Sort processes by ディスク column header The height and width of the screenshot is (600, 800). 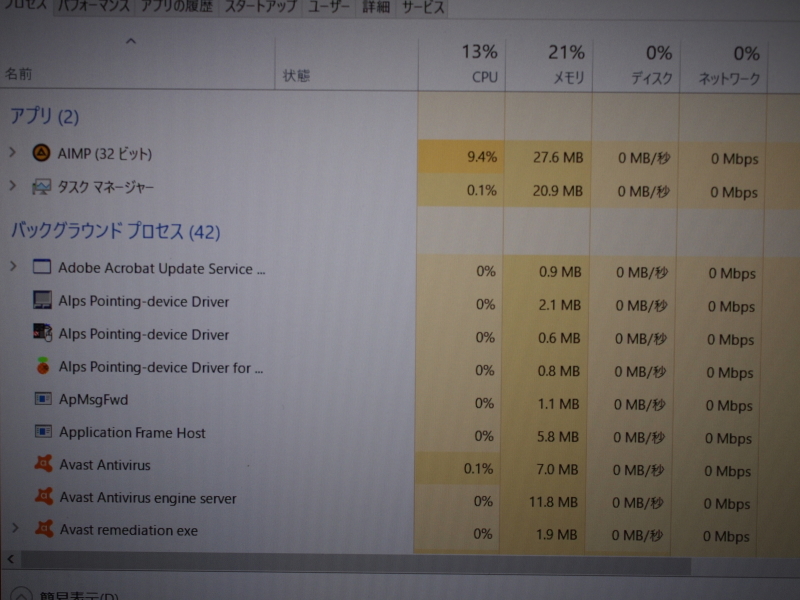click(x=636, y=66)
